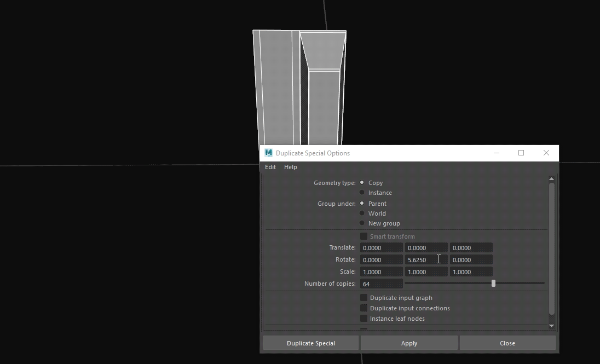Click the Maya logo in the dialog title bar
This screenshot has width=600, height=364.
pos(268,153)
